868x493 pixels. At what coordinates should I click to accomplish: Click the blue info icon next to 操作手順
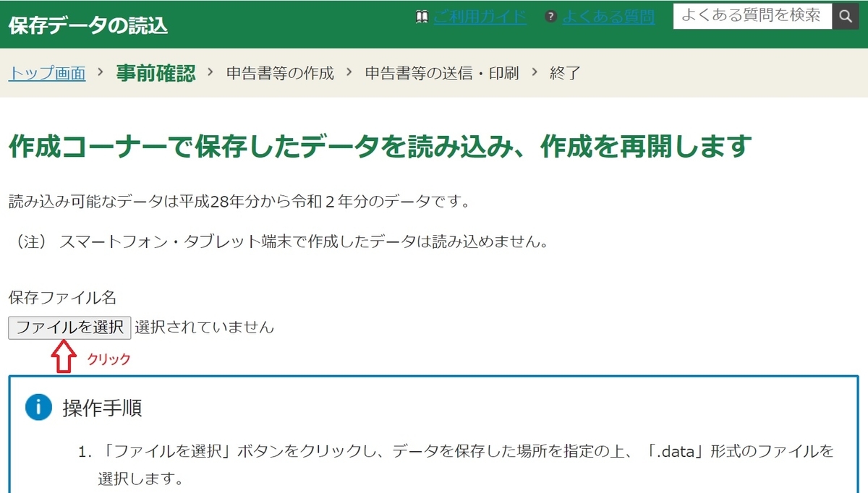(38, 408)
